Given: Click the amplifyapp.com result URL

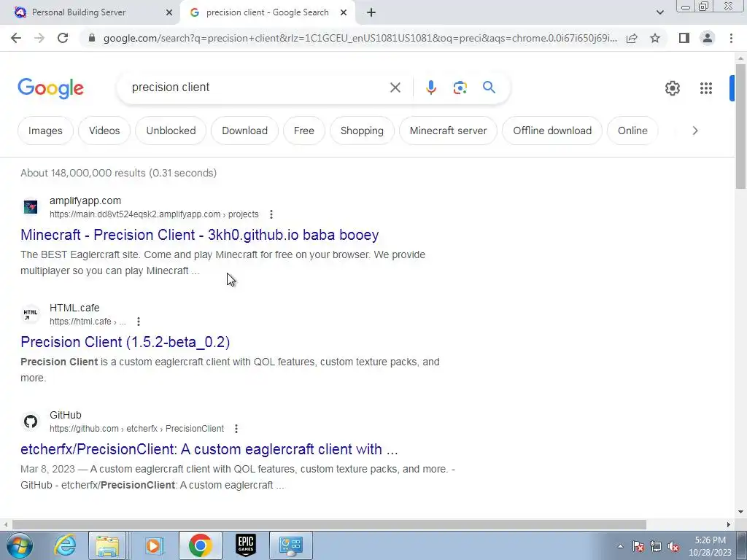Looking at the screenshot, I should [x=154, y=214].
